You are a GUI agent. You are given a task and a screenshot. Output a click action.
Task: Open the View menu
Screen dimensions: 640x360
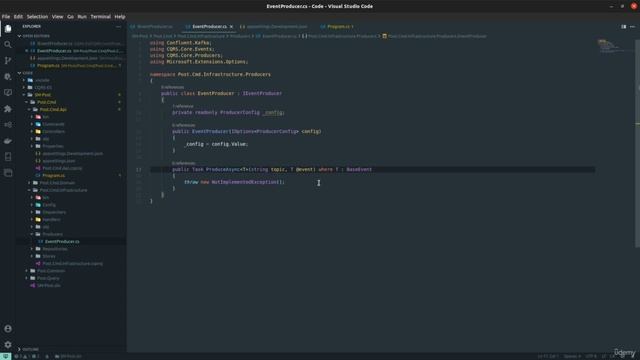click(x=58, y=17)
